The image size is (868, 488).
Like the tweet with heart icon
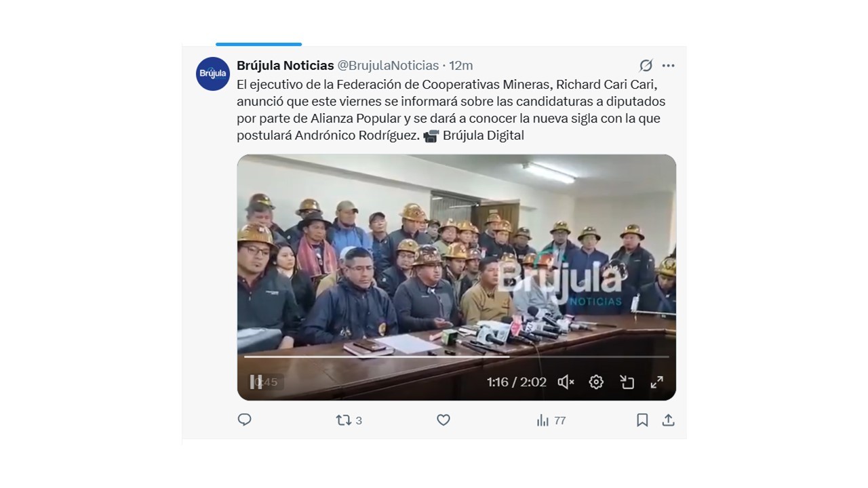[x=443, y=420]
